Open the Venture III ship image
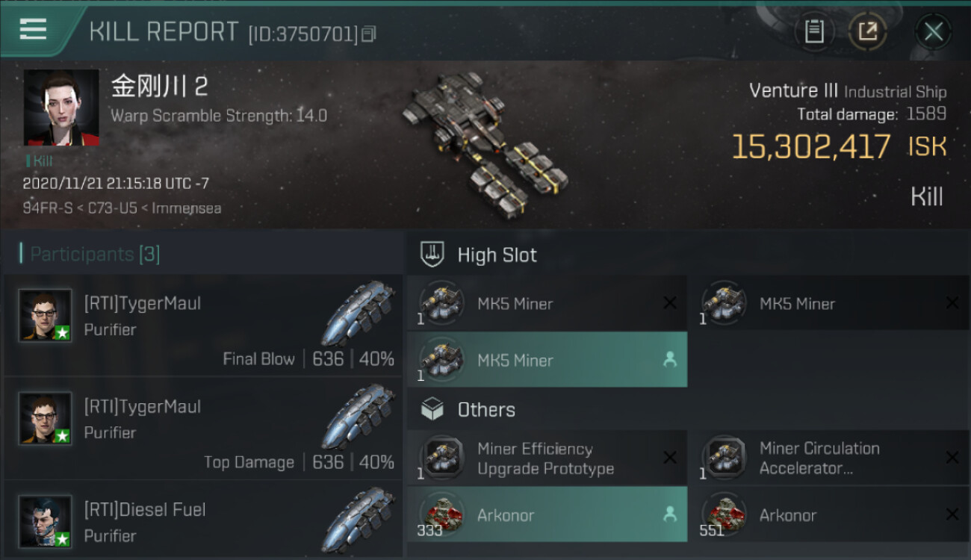Viewport: 971px width, 560px height. pyautogui.click(x=485, y=142)
